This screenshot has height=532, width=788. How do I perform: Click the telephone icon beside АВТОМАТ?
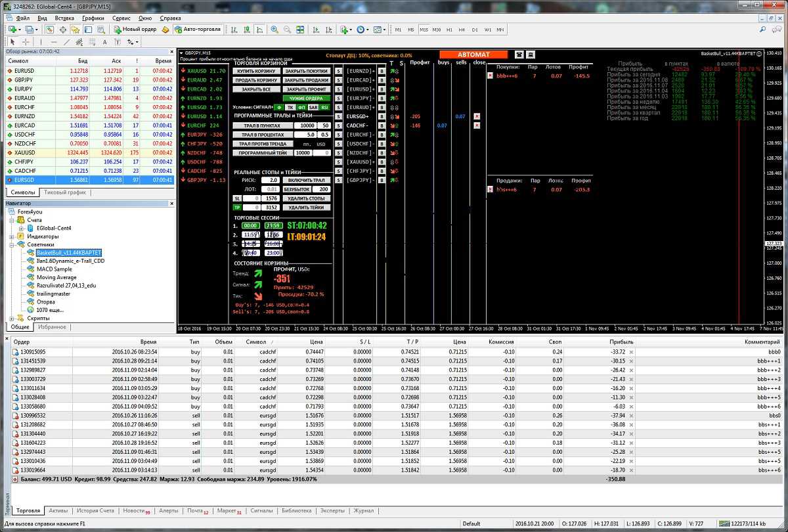coord(519,55)
